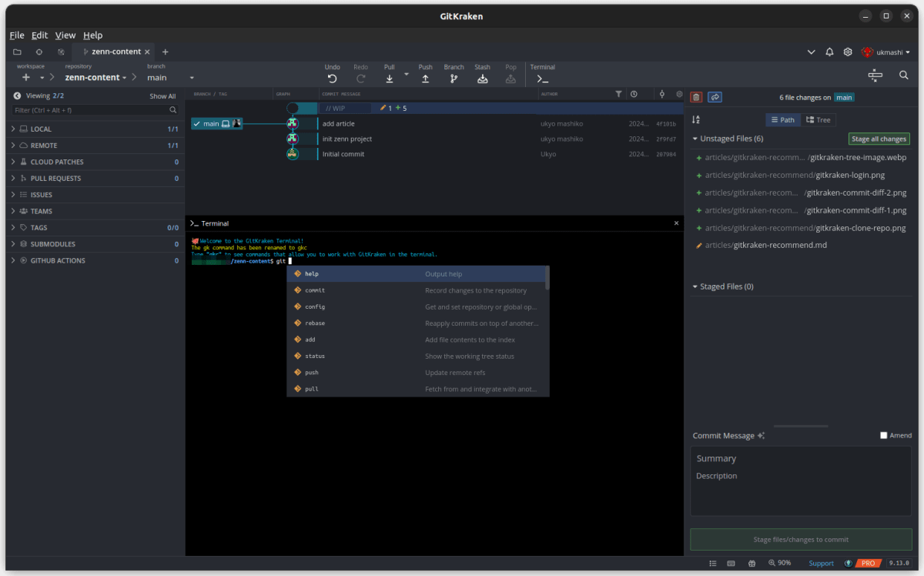Click the status bar list view icon
This screenshot has height=576, width=924.
[x=713, y=564]
